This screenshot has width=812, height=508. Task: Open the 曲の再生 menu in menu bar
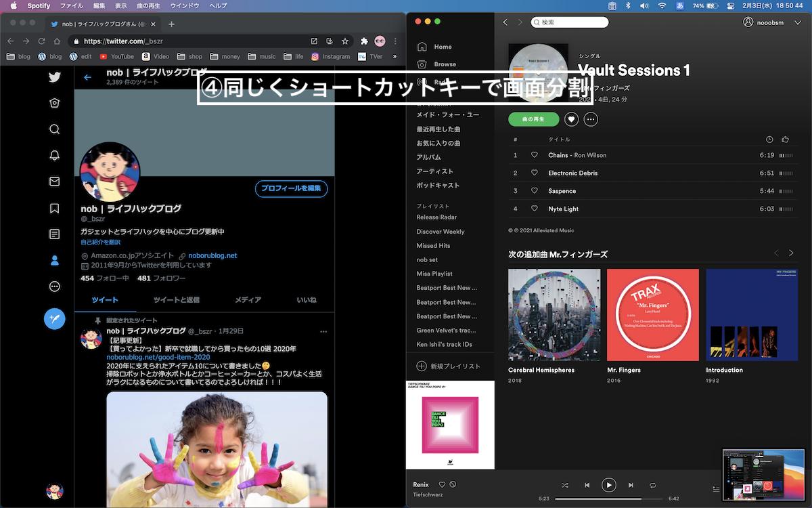point(149,5)
